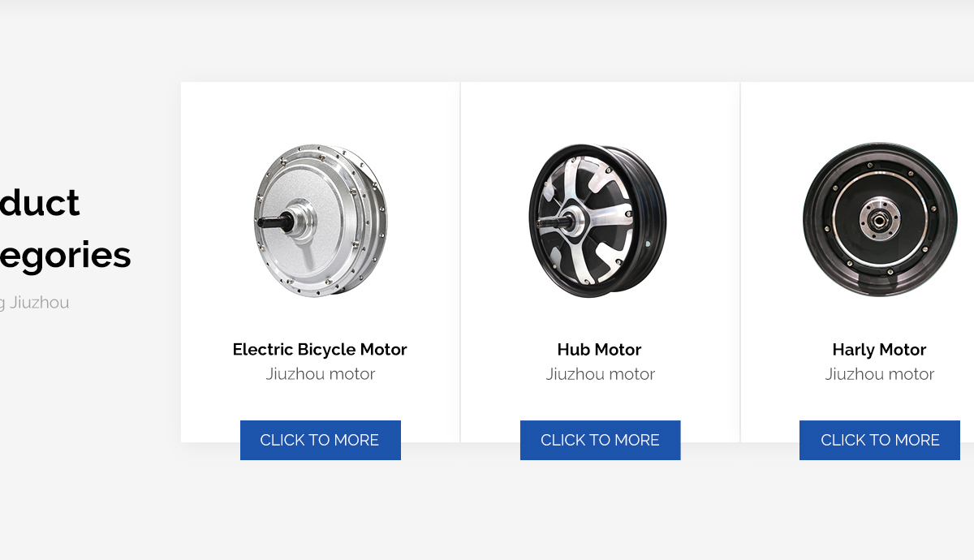
Task: Click the cut-off "egories" heading word
Action: tap(65, 256)
